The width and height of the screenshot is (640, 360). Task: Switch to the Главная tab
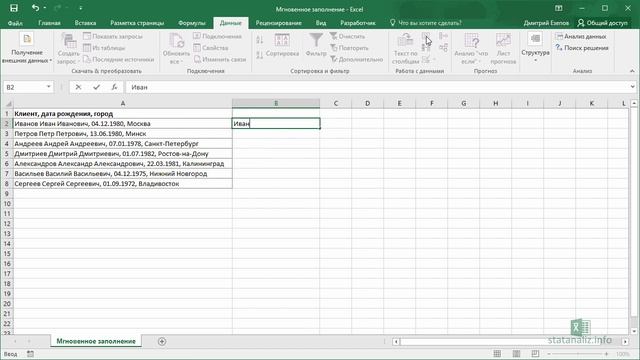pyautogui.click(x=49, y=23)
